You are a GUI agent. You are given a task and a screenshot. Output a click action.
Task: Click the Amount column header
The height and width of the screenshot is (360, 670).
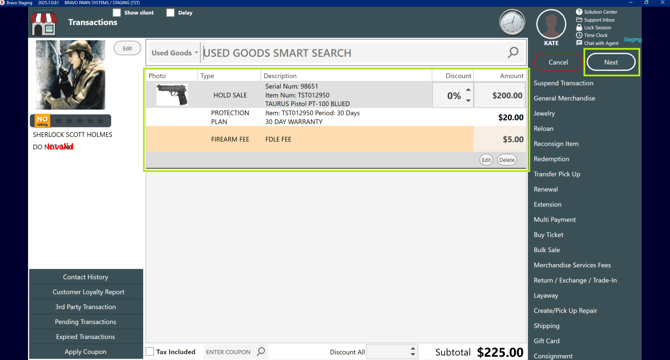click(x=500, y=76)
